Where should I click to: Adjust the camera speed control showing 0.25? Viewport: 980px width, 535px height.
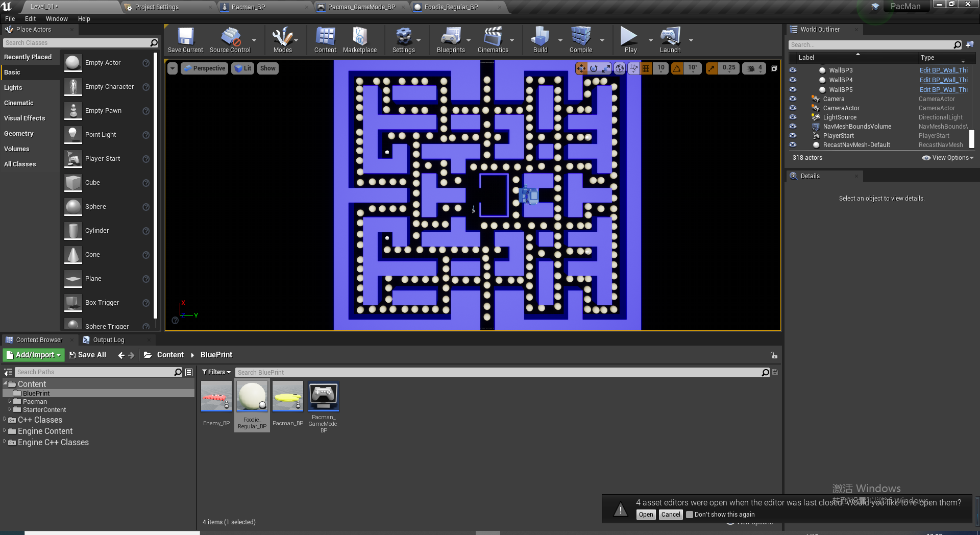point(729,68)
